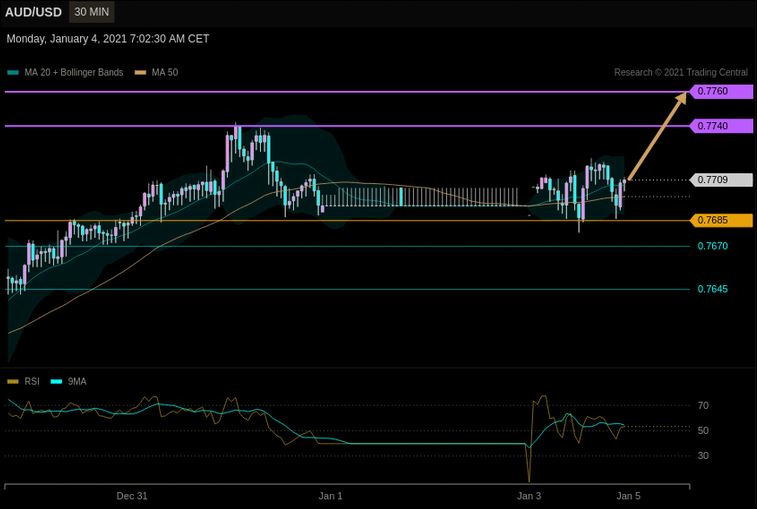757x509 pixels.
Task: Click the MA 50 legend label
Action: click(165, 72)
